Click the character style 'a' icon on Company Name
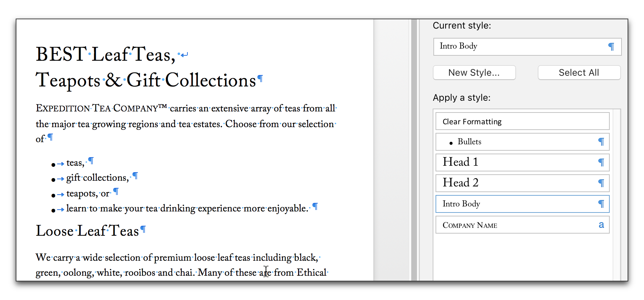Image resolution: width=644 pixels, height=300 pixels. [x=601, y=225]
